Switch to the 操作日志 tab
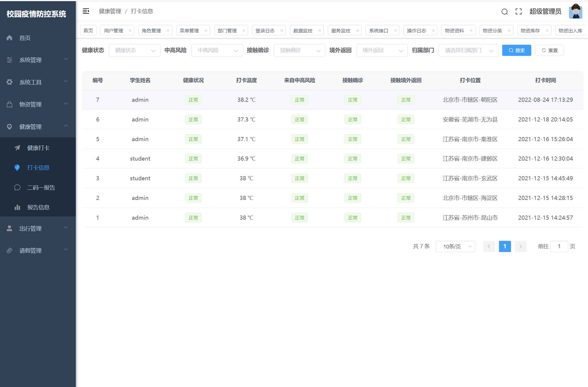Image resolution: width=588 pixels, height=387 pixels. point(416,31)
